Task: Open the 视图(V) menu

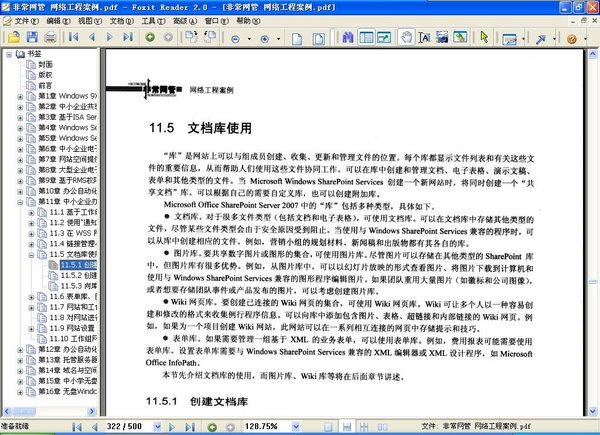Action: (90, 21)
